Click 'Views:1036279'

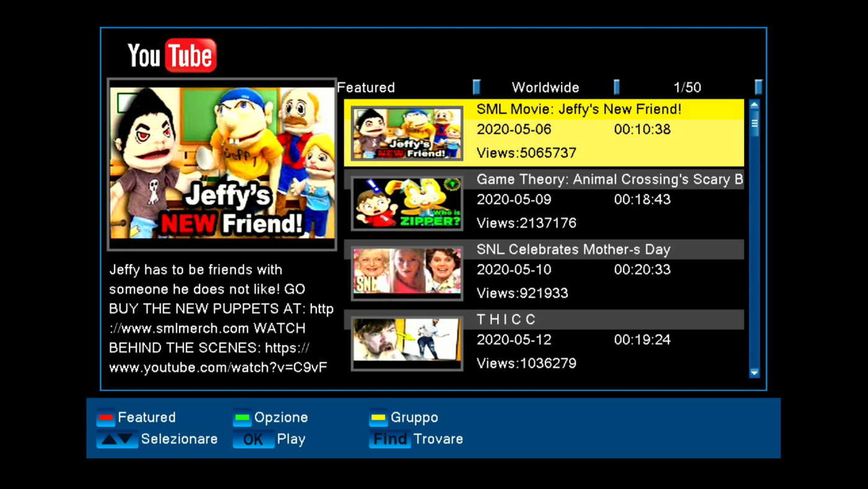[526, 363]
